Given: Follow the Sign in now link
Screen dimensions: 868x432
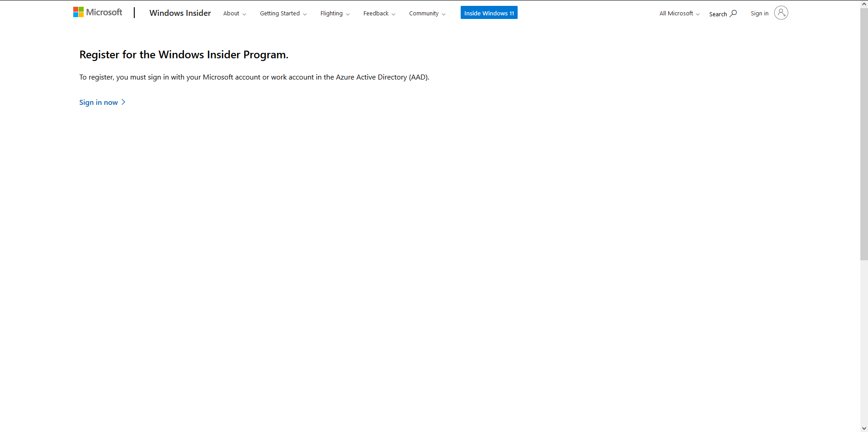Looking at the screenshot, I should coord(99,103).
